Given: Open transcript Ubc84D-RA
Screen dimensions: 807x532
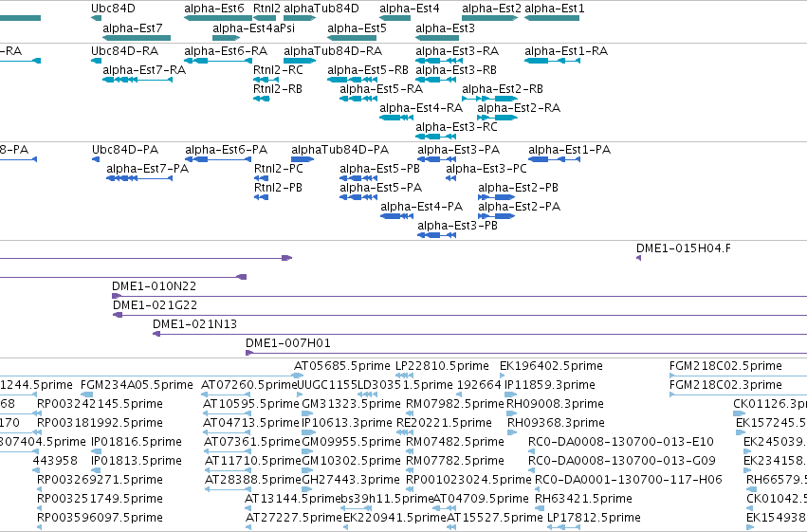Looking at the screenshot, I should click(124, 51).
